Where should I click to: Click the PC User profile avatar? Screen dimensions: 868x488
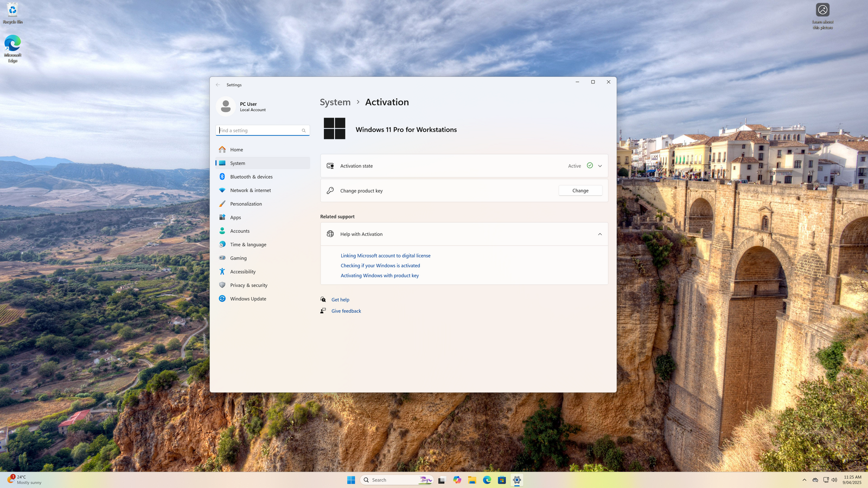(x=226, y=106)
